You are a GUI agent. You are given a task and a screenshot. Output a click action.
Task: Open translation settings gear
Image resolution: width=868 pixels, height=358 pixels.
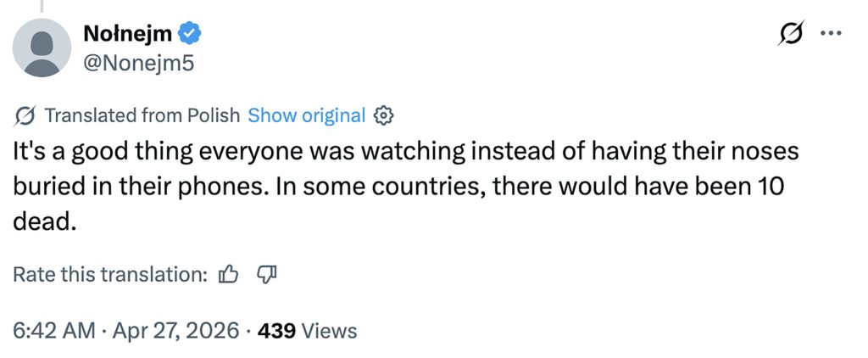point(383,115)
